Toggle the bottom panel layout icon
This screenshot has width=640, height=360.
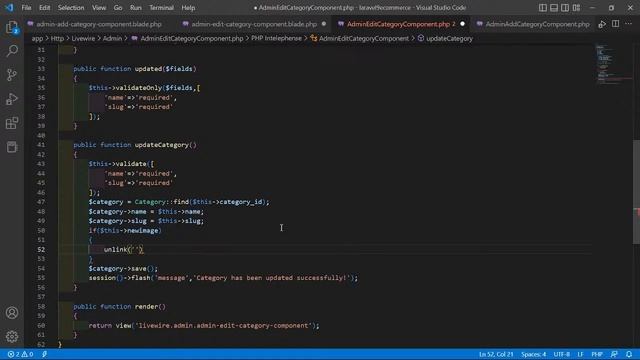pyautogui.click(x=554, y=8)
